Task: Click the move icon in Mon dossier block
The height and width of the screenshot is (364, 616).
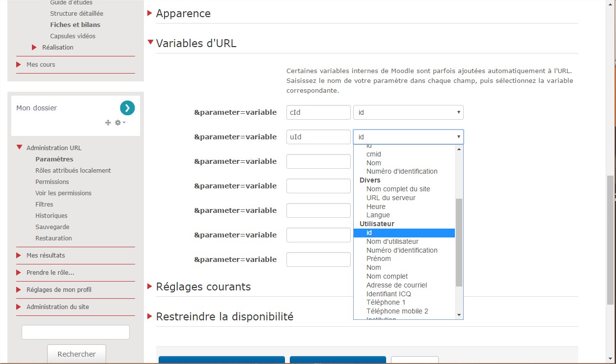Action: 108,123
